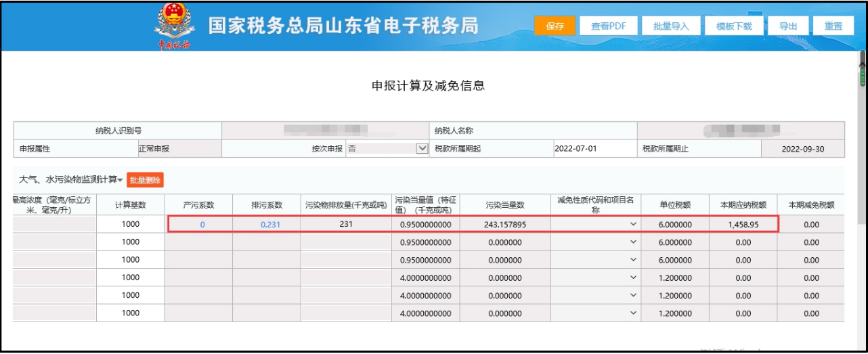Click the orange 批量删除 button
The height and width of the screenshot is (354, 868).
pos(145,180)
